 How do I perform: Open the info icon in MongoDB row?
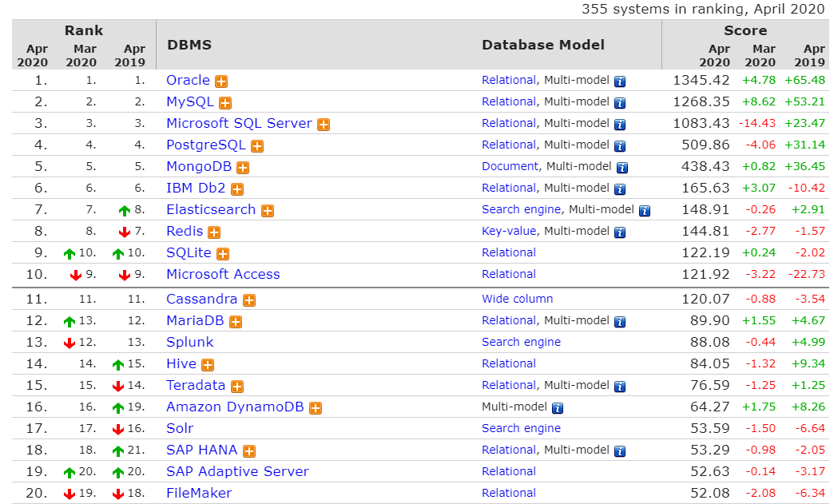click(622, 168)
